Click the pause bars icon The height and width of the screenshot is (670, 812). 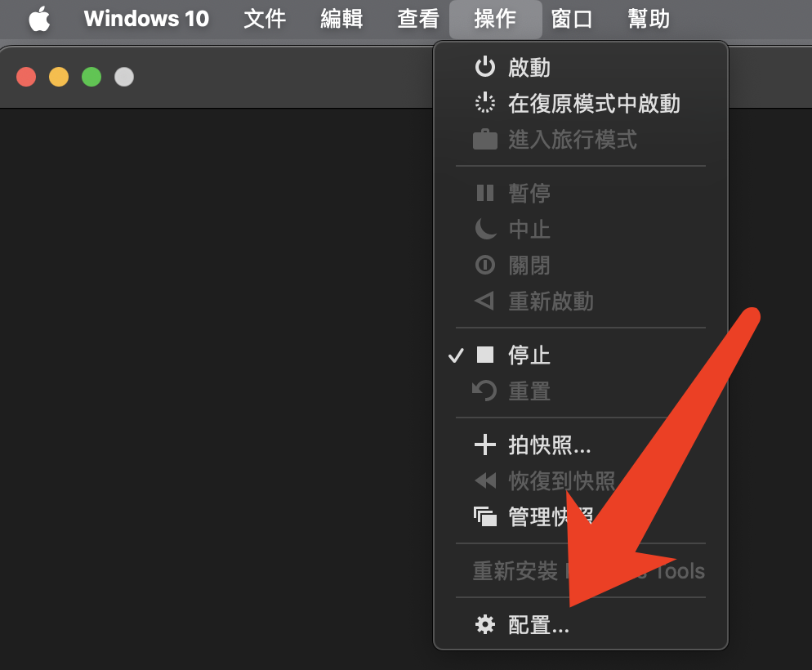click(x=484, y=193)
